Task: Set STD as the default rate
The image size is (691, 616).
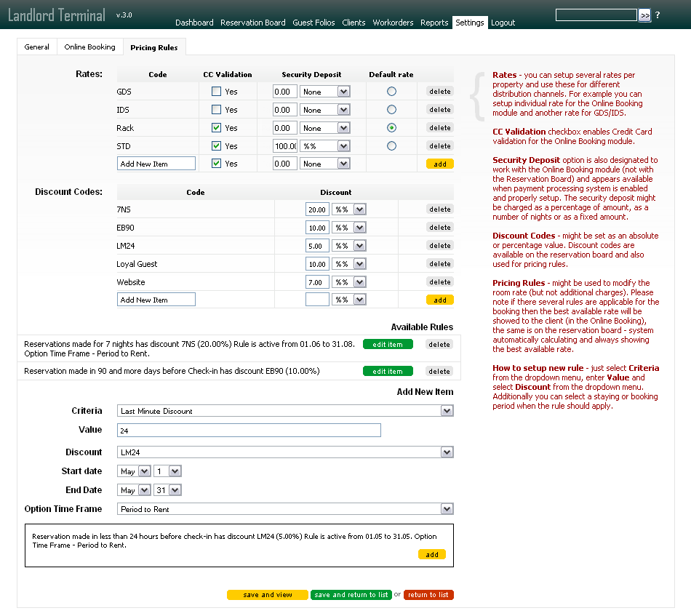Action: coord(391,146)
